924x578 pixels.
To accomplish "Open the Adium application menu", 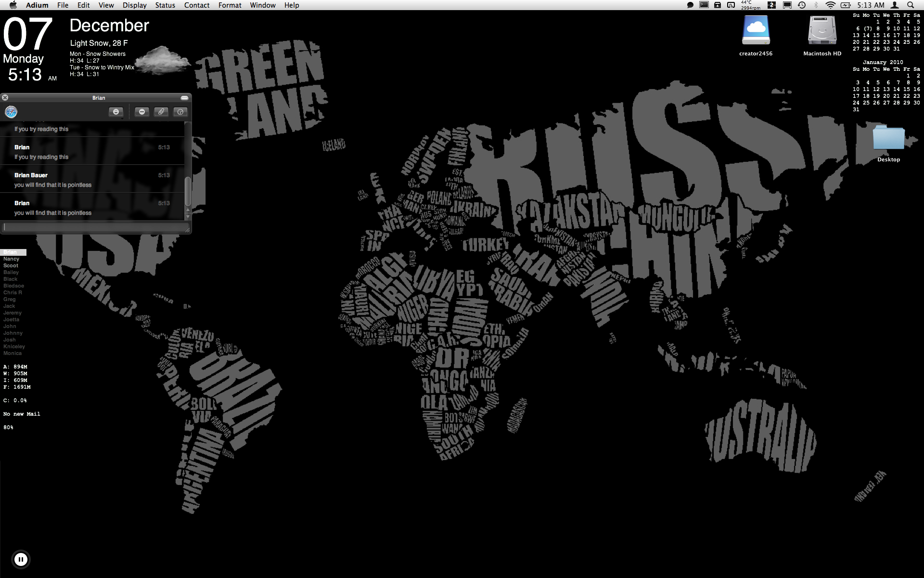I will [37, 5].
